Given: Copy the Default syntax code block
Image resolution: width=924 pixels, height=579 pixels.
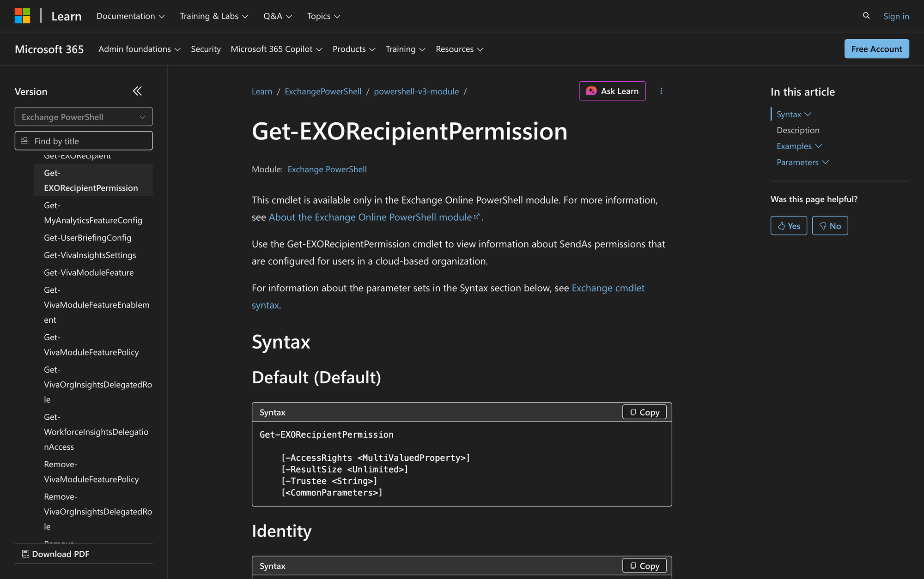Looking at the screenshot, I should click(x=644, y=412).
